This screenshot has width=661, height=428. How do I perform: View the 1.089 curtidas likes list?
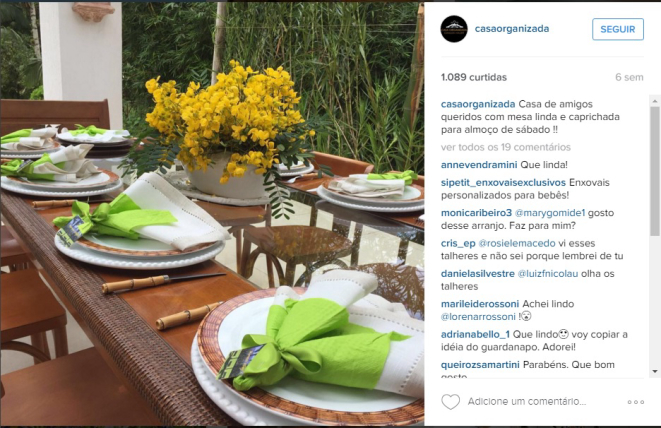click(x=474, y=77)
